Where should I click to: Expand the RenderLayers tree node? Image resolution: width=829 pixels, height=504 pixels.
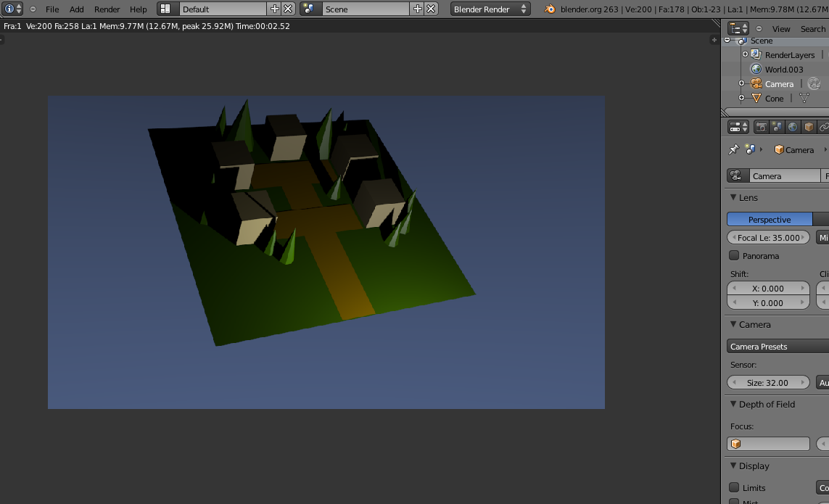[x=745, y=54]
